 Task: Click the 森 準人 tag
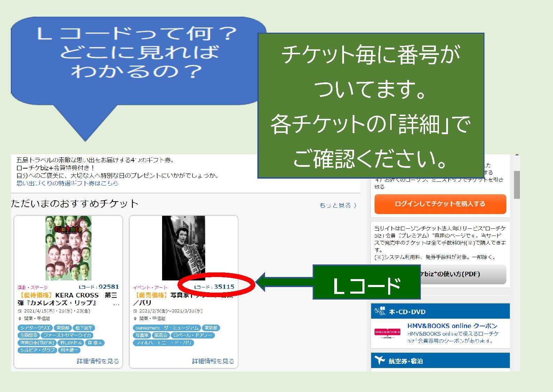(95, 343)
